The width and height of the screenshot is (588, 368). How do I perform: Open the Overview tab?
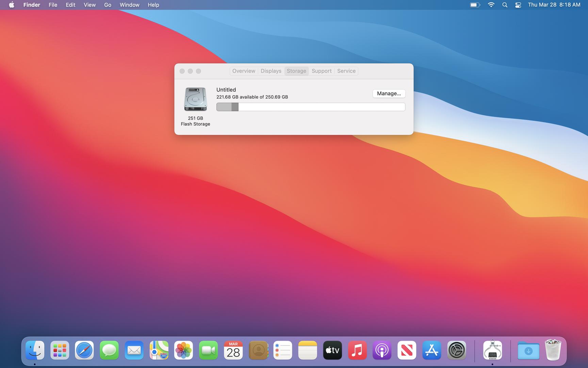(x=244, y=71)
